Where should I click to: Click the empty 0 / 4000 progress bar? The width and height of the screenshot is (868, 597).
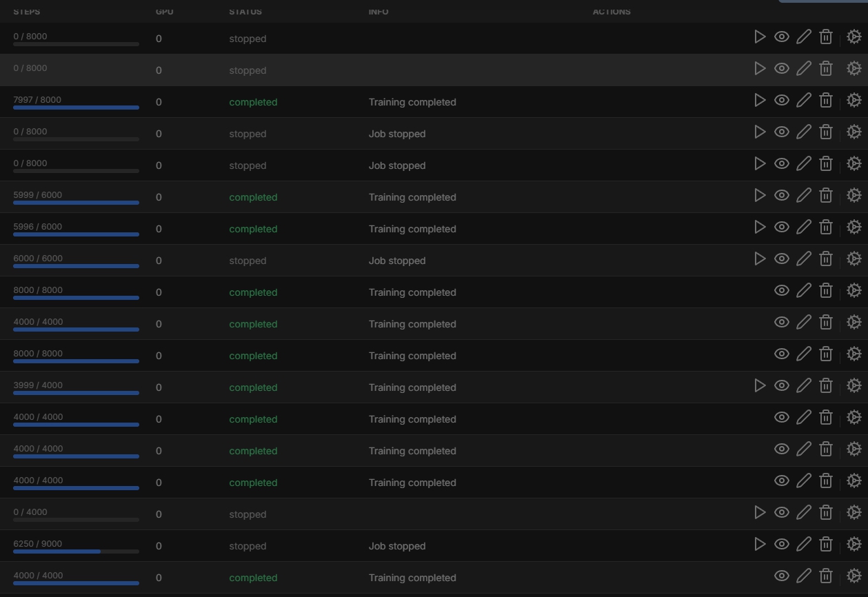pos(76,520)
